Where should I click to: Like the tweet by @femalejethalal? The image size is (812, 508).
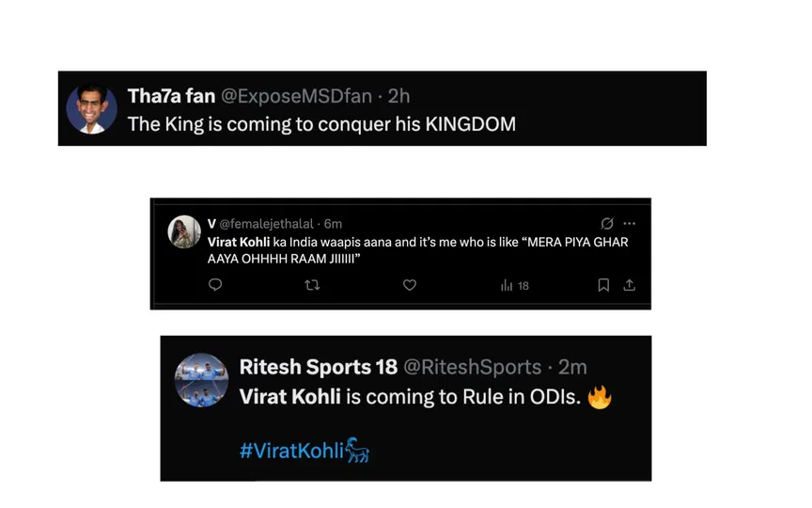(x=410, y=285)
